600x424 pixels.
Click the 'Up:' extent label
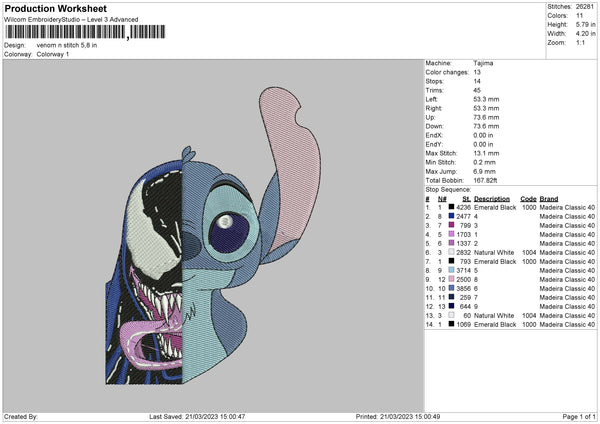click(x=430, y=117)
